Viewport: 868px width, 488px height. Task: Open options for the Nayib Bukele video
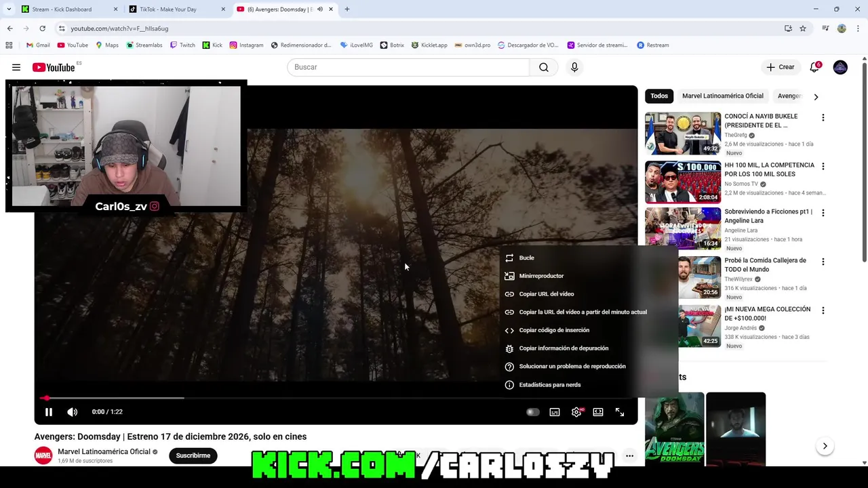823,117
